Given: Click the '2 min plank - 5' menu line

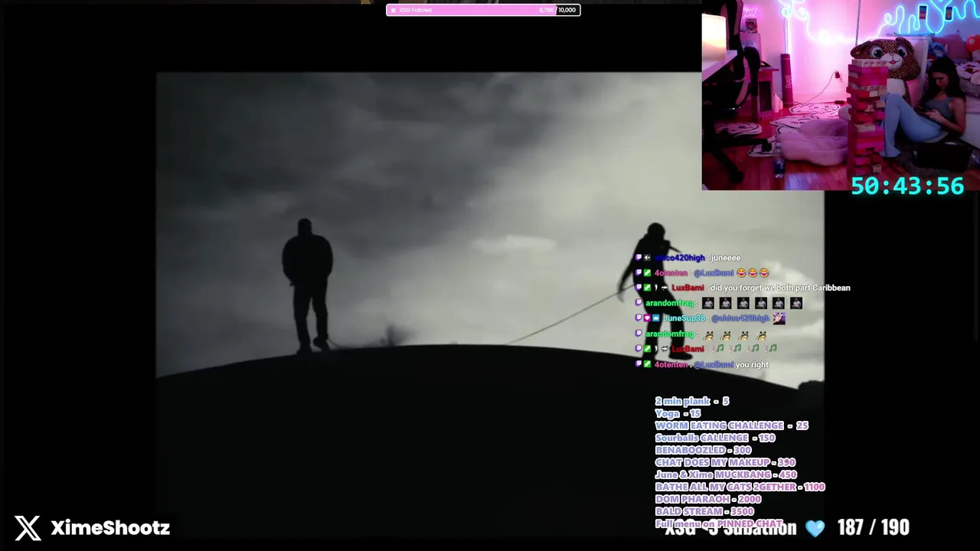Looking at the screenshot, I should 692,401.
